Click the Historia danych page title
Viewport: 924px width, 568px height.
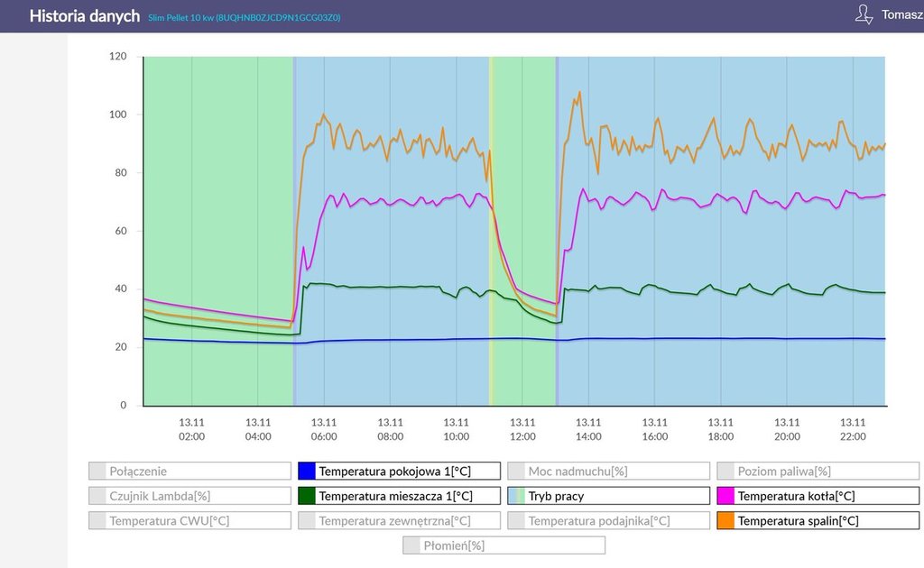pos(85,16)
